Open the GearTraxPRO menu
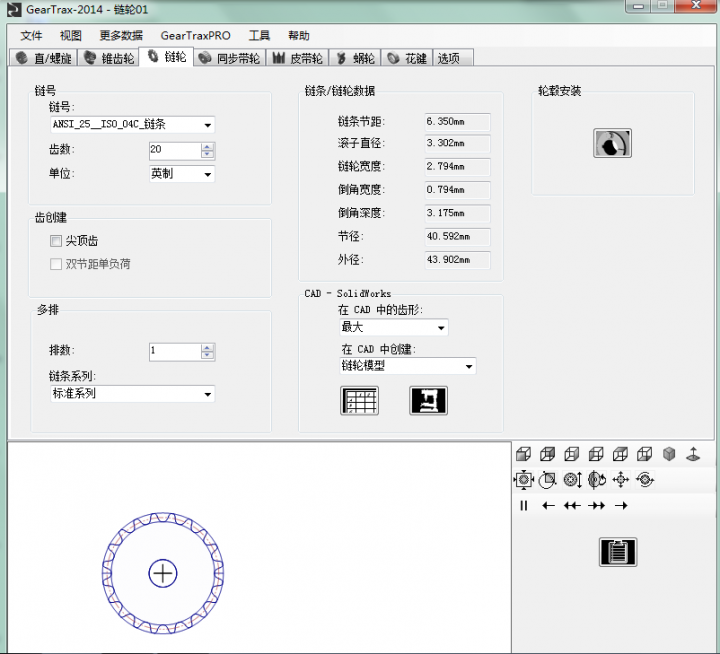 click(195, 35)
